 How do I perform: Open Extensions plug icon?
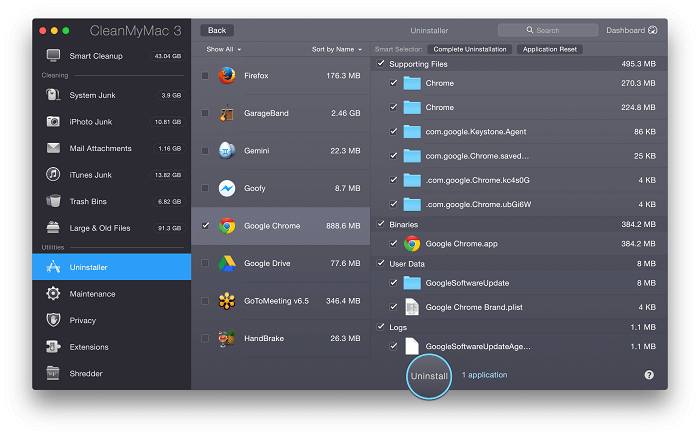click(53, 347)
